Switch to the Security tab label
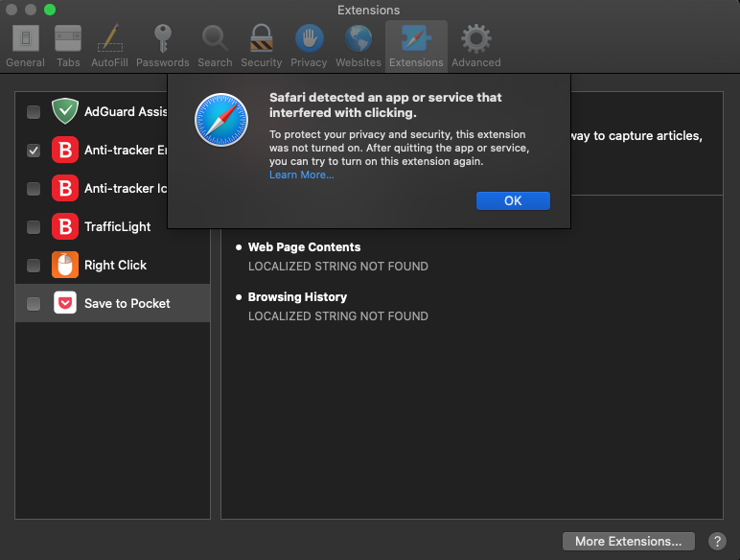Image resolution: width=740 pixels, height=560 pixels. pyautogui.click(x=262, y=62)
